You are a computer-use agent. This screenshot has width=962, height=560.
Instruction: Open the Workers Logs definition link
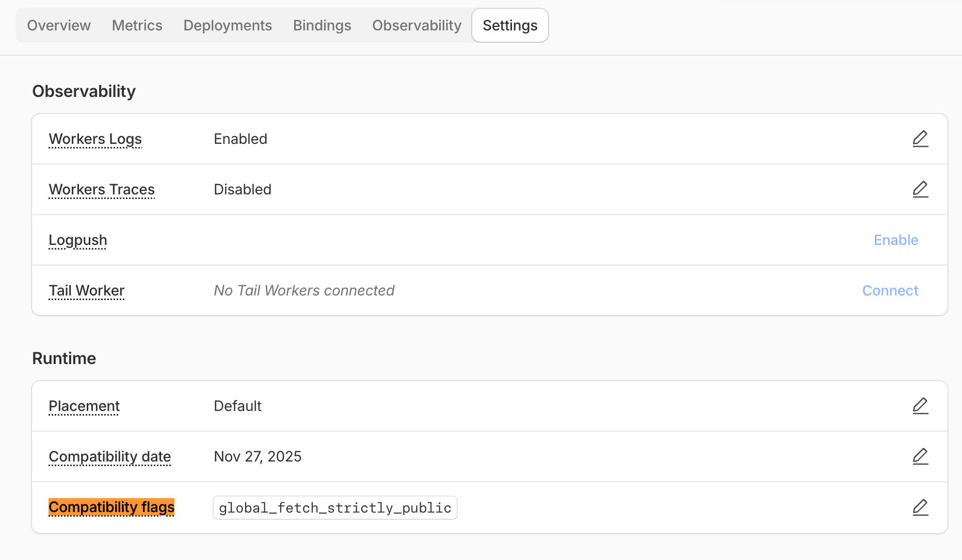tap(95, 139)
